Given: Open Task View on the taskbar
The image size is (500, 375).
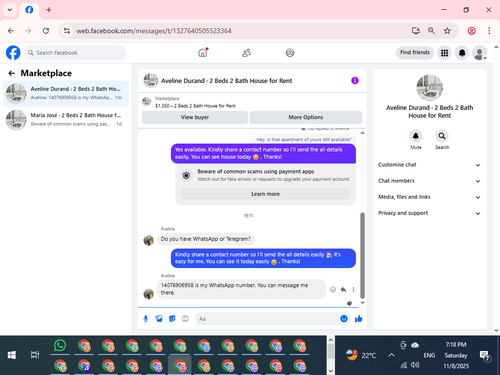Looking at the screenshot, I should (x=35, y=355).
